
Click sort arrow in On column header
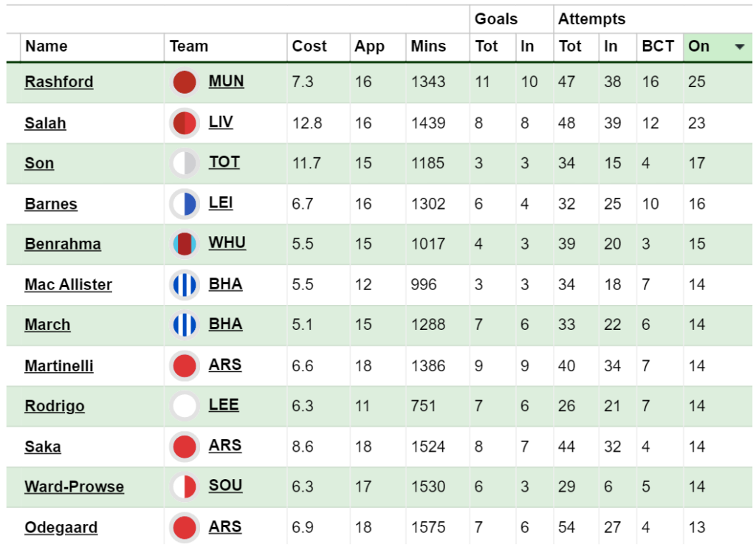click(x=739, y=47)
